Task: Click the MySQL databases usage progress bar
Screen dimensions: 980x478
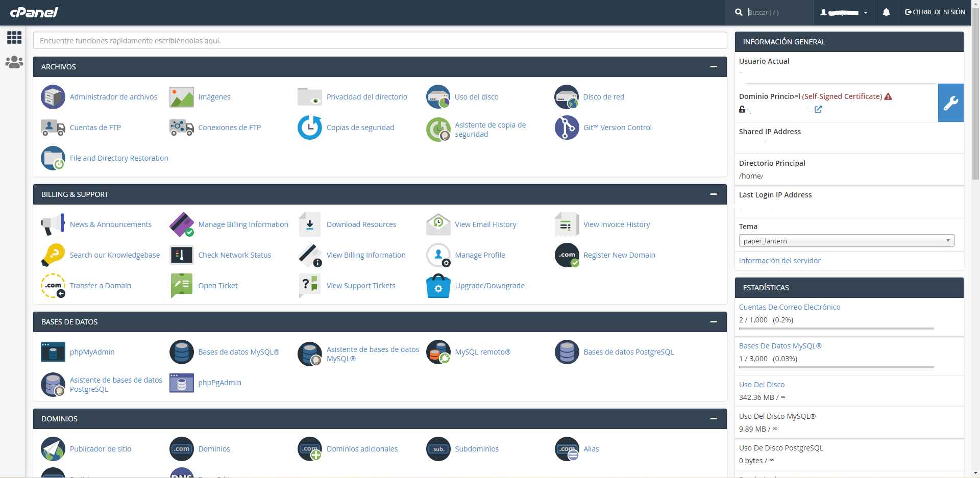Action: point(837,367)
